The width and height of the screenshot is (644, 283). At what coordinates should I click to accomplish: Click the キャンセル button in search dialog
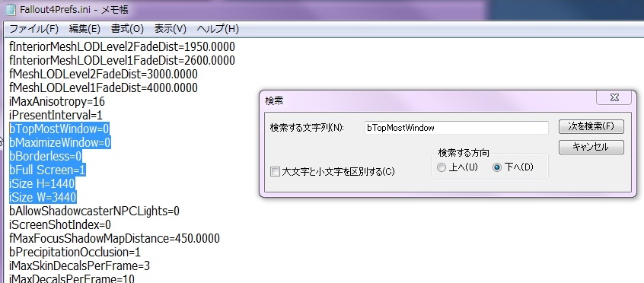coord(591,147)
